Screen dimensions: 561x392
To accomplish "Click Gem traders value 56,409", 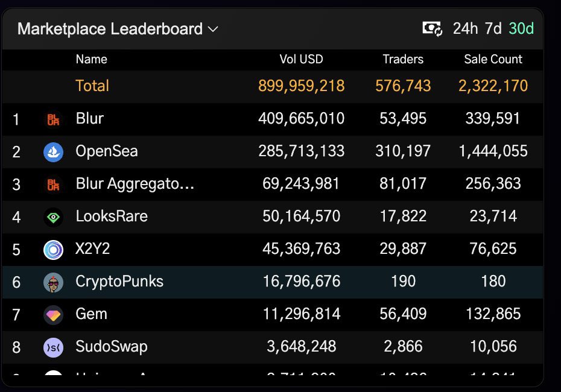I will pyautogui.click(x=403, y=314).
